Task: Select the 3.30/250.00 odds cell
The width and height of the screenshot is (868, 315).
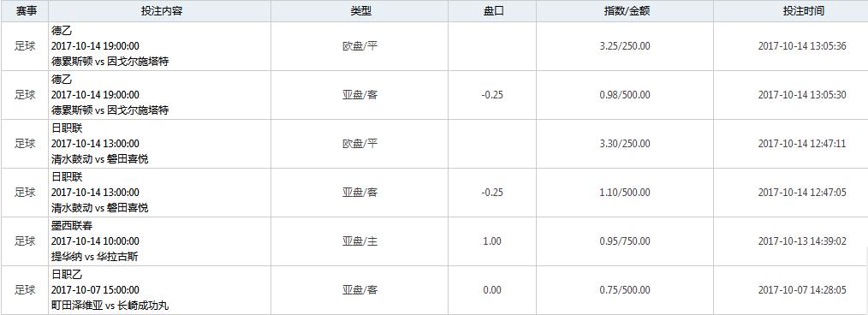Action: point(625,144)
